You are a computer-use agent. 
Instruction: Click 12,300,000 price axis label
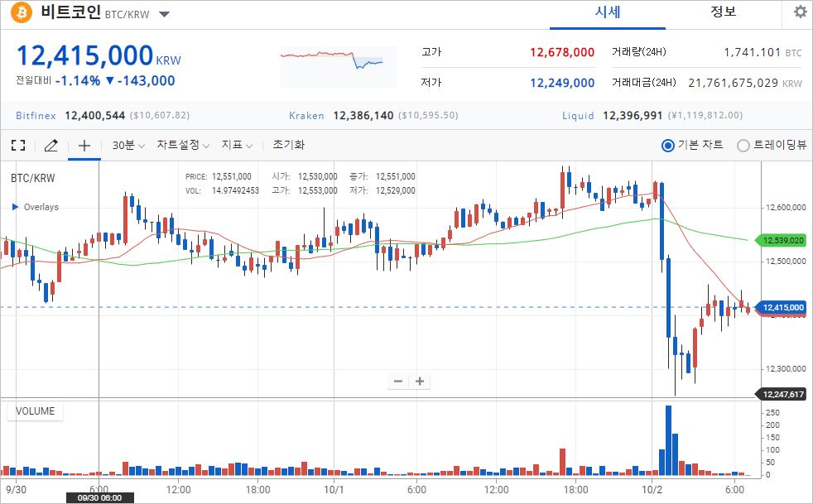(x=786, y=368)
